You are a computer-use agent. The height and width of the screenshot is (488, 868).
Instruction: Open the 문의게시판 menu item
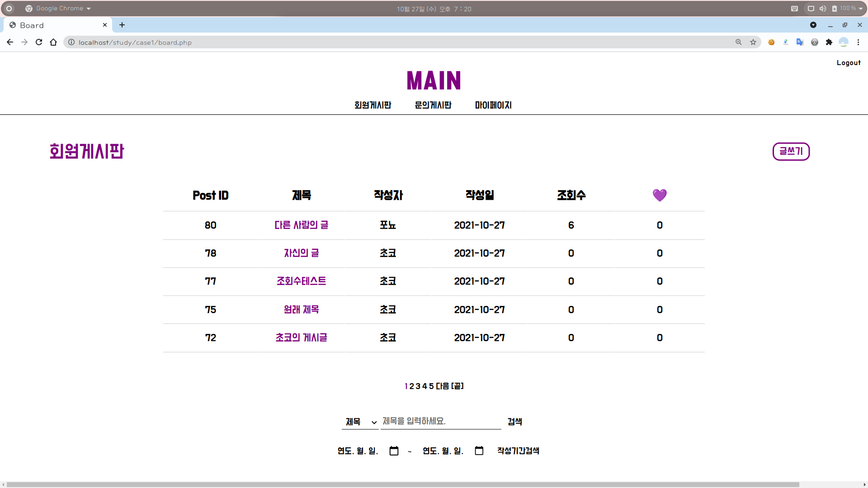pos(433,105)
